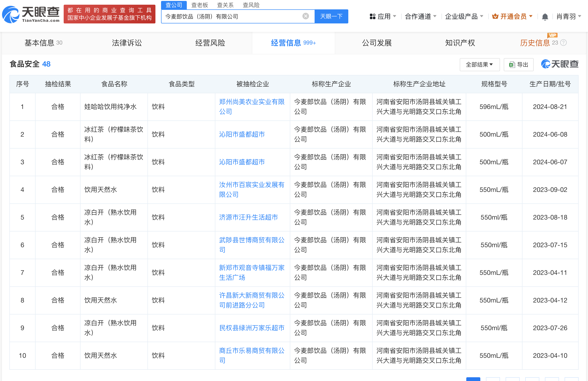Click the crown icon for 开通会员
Screen dimensions: 588x381
click(495, 17)
